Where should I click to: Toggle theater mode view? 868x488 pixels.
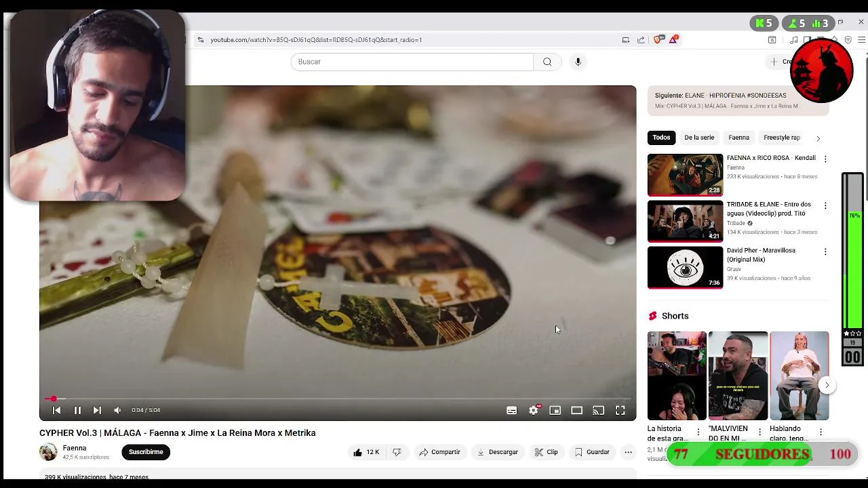[x=577, y=410]
